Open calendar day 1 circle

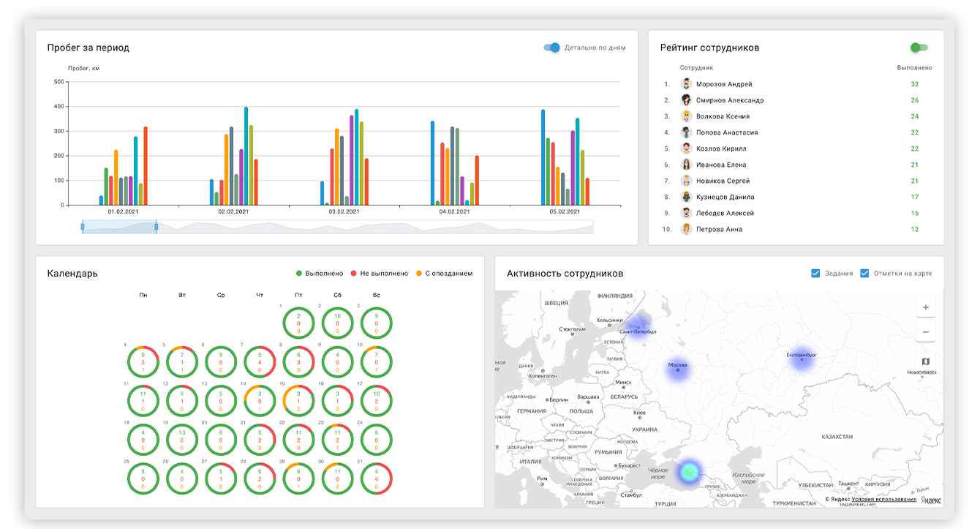point(298,323)
